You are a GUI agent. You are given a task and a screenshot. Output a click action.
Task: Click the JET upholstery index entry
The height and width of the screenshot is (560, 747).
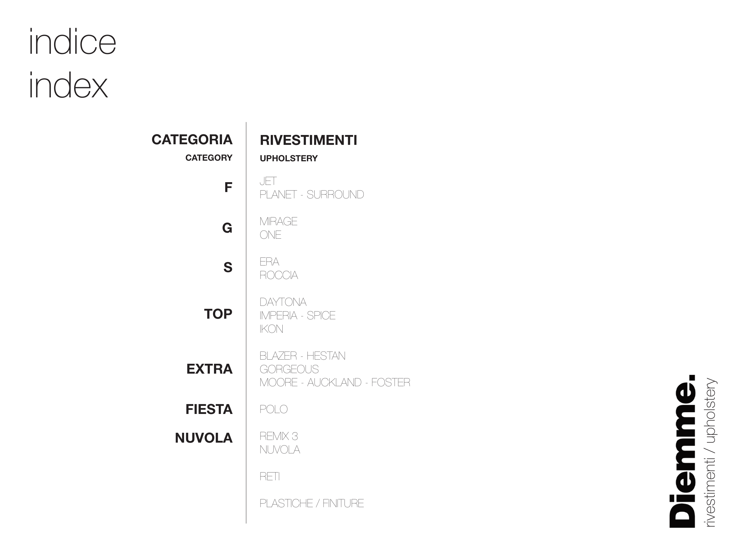coord(268,181)
